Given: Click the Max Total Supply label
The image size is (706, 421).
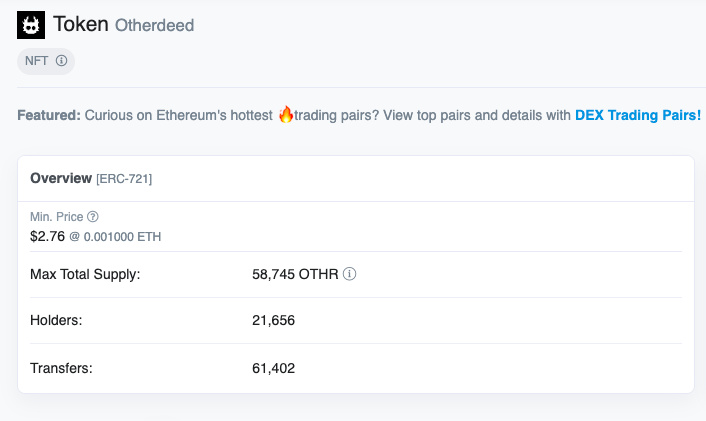Looking at the screenshot, I should (85, 274).
